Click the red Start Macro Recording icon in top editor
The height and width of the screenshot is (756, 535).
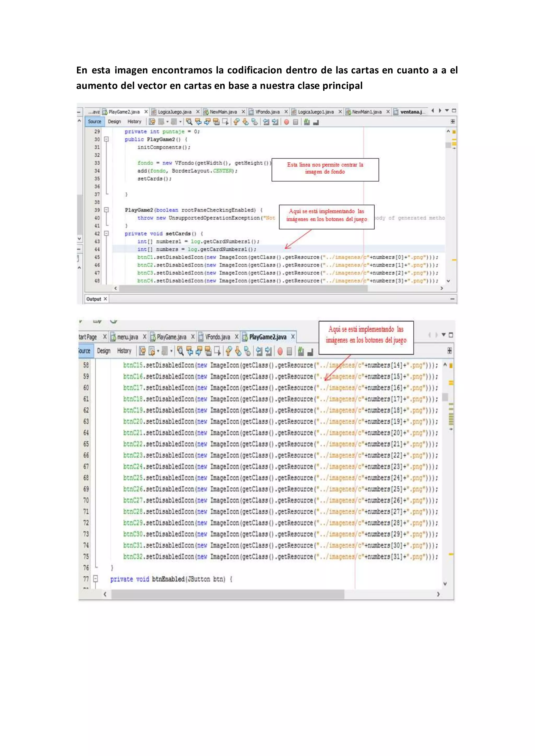pyautogui.click(x=286, y=122)
